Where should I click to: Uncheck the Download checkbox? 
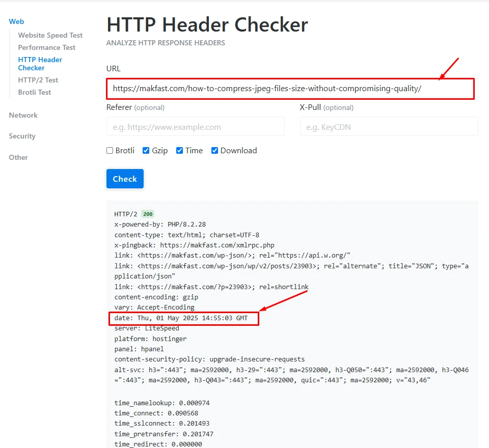[214, 151]
